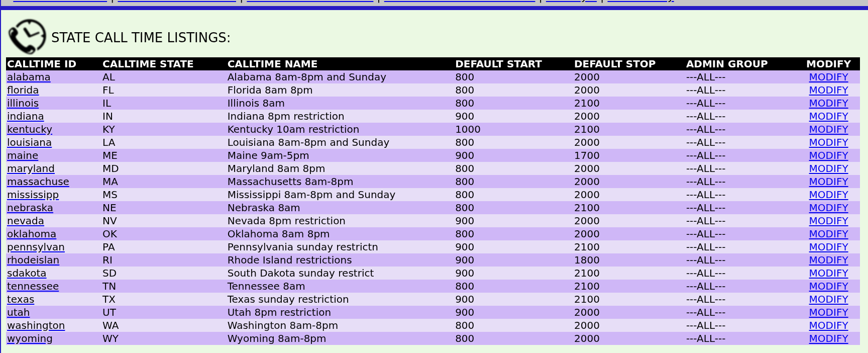Open the texas calltime ID link
Image resolution: width=868 pixels, height=353 pixels.
pos(21,299)
